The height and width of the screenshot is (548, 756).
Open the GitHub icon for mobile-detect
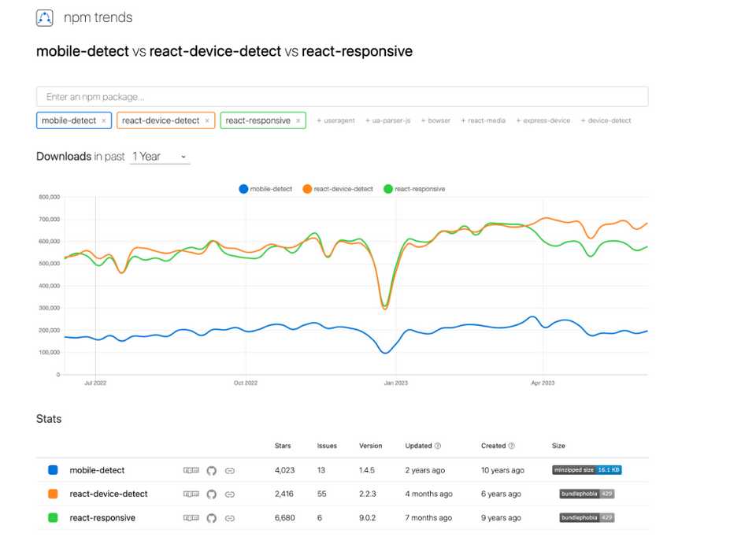211,471
